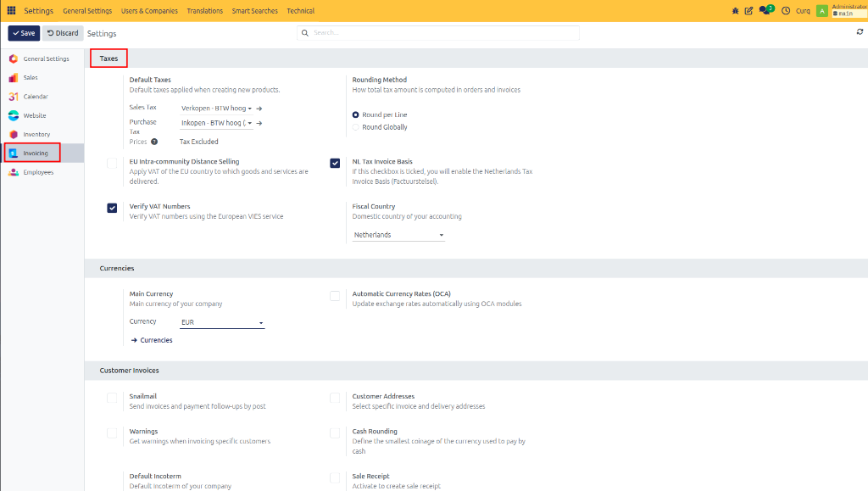Click the Settings app title
868x491 pixels.
[x=39, y=10]
